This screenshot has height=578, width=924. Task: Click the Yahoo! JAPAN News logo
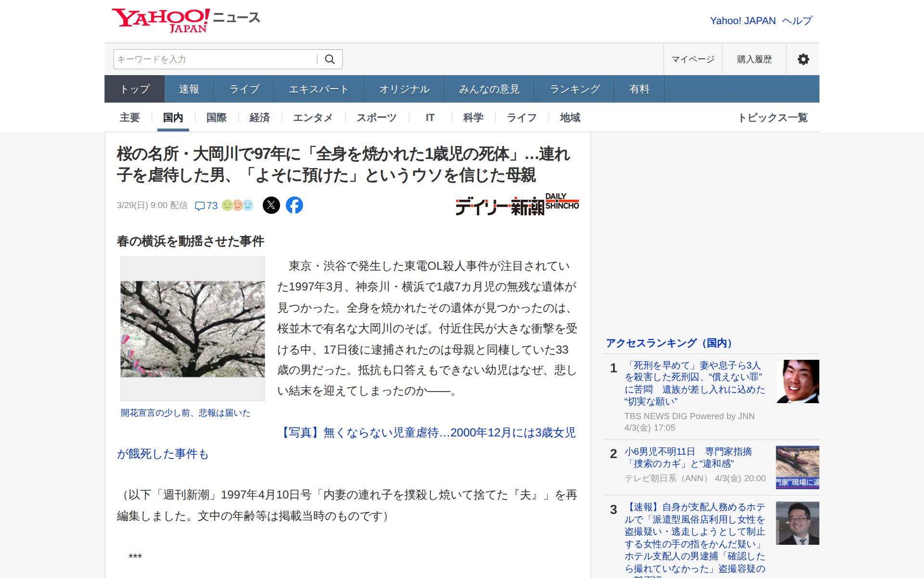[x=186, y=20]
